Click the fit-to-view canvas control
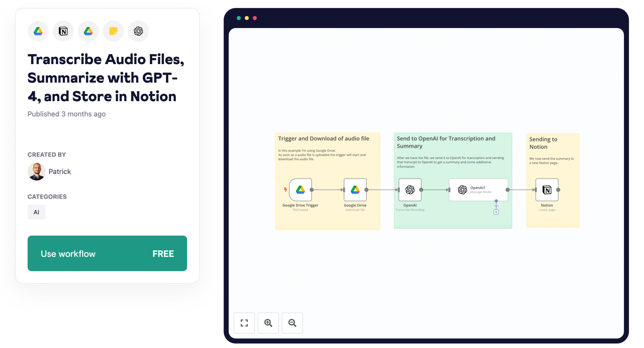The image size is (644, 348). point(244,323)
